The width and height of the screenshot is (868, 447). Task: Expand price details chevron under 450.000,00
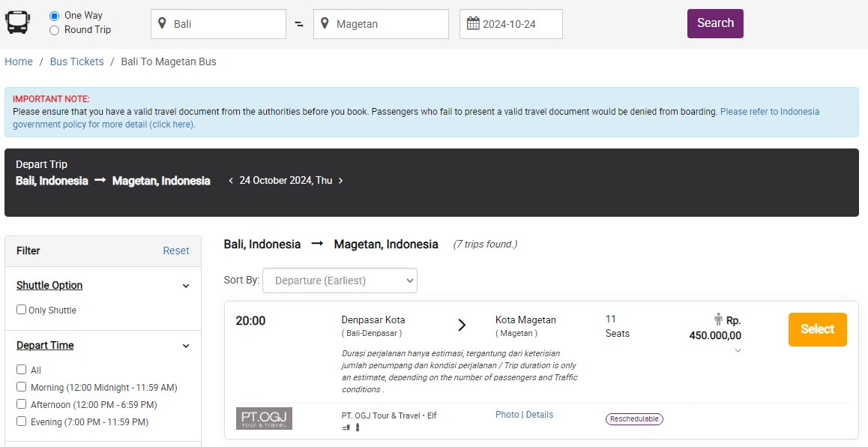click(738, 350)
